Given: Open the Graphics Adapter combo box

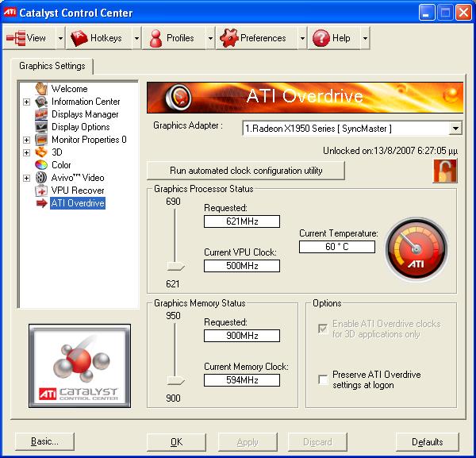Looking at the screenshot, I should pos(352,129).
